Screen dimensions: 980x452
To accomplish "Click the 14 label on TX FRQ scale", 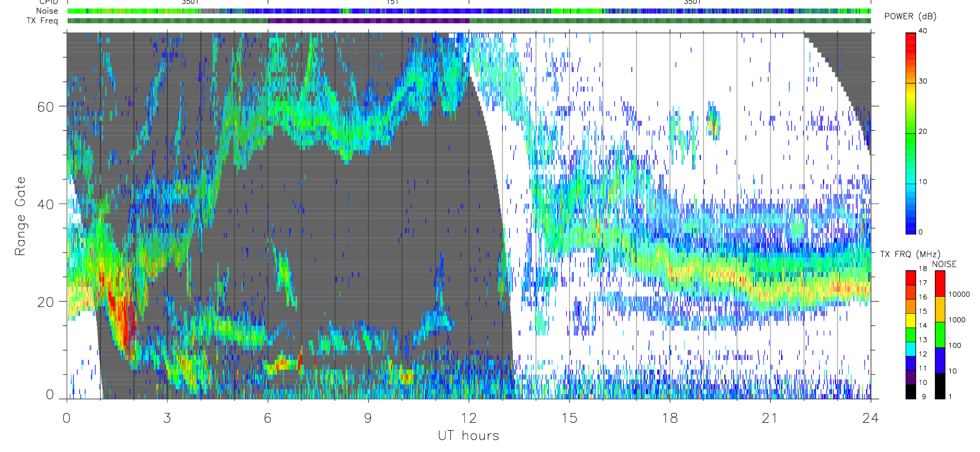I will tap(923, 325).
